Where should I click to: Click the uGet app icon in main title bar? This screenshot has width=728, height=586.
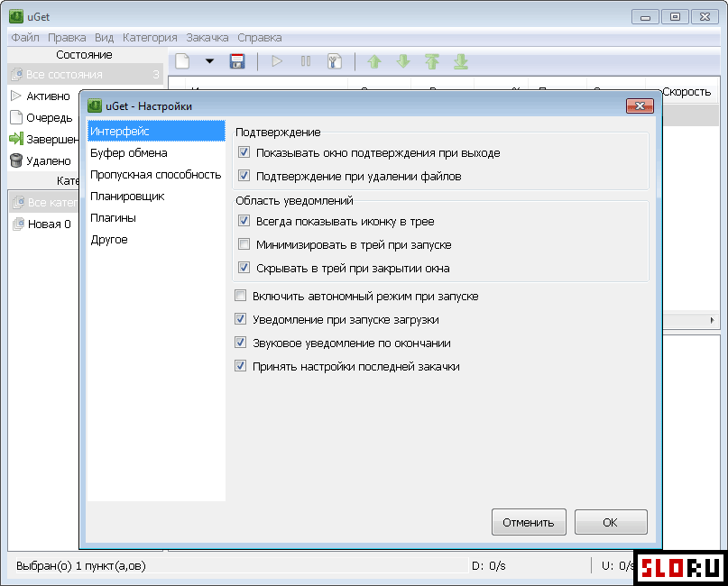(x=16, y=16)
